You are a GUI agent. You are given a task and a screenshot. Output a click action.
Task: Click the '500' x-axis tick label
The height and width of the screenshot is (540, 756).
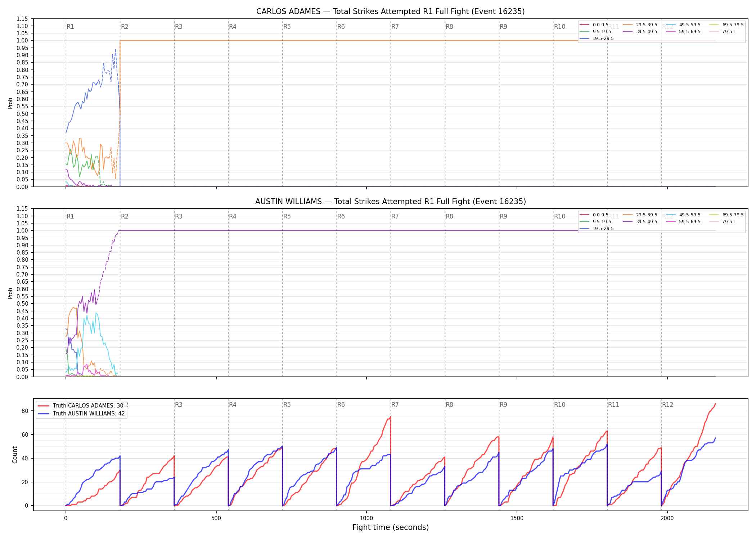point(216,518)
